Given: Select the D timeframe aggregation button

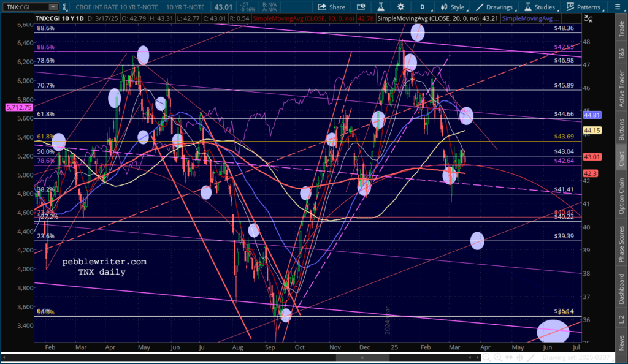Looking at the screenshot, I should [422, 7].
